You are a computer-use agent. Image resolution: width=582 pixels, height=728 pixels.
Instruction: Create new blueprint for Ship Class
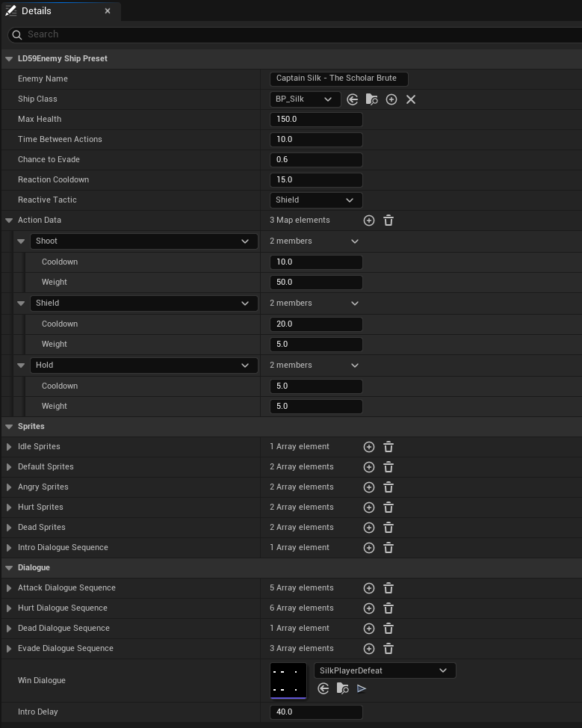pyautogui.click(x=391, y=99)
